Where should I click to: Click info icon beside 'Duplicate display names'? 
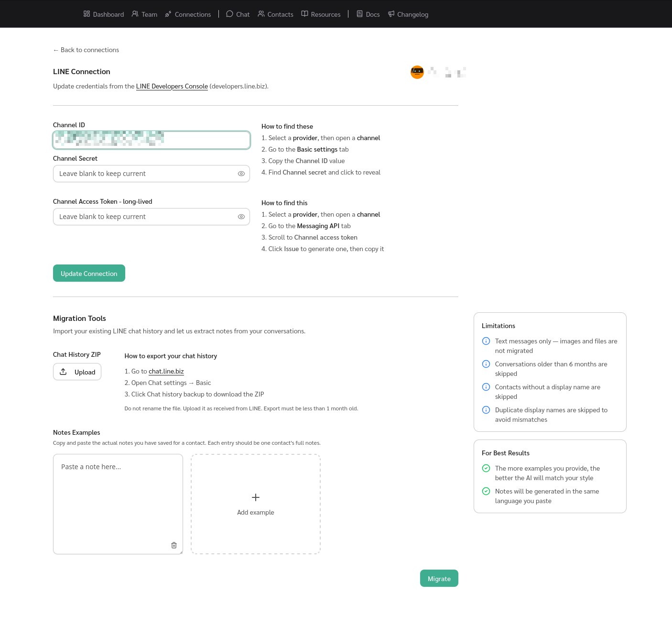[486, 410]
